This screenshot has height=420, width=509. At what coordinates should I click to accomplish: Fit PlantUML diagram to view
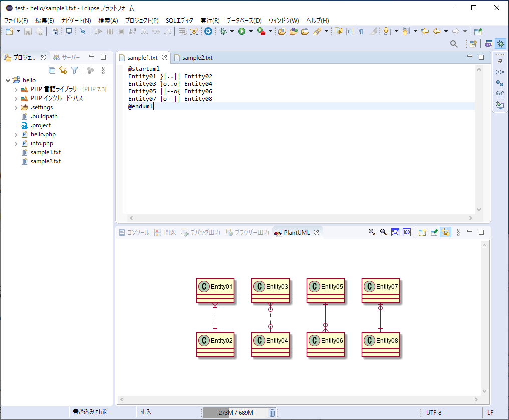(x=395, y=232)
